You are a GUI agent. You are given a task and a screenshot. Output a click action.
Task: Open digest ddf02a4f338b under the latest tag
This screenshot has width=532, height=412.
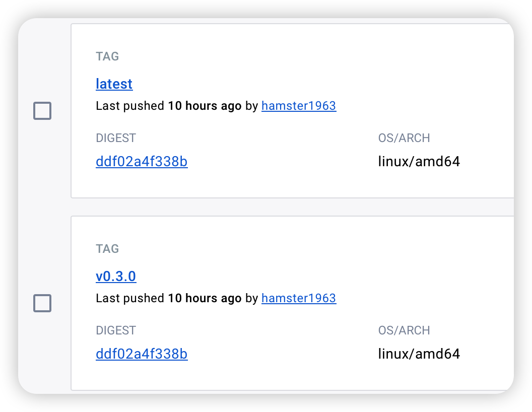[x=142, y=162]
